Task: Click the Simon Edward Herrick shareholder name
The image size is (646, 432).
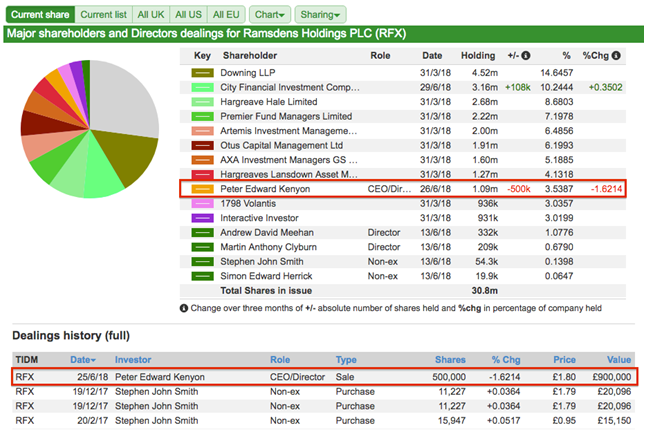Action: pos(266,276)
